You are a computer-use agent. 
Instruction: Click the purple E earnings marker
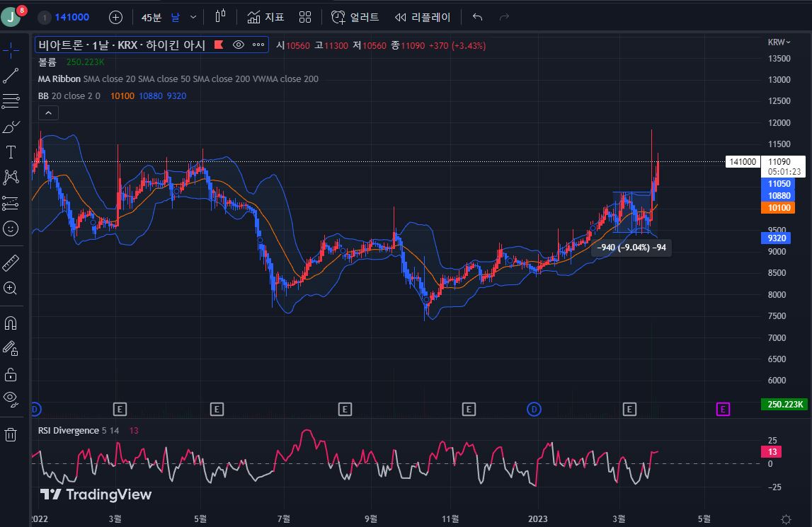click(723, 409)
